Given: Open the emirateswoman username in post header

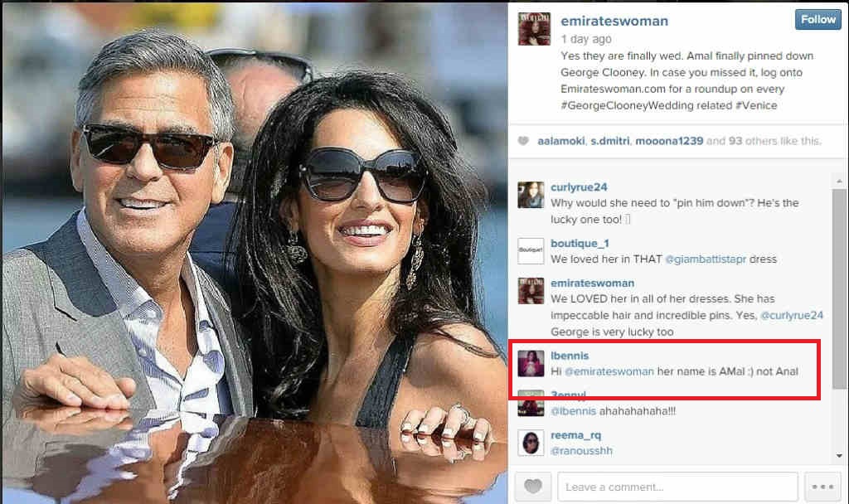Looking at the screenshot, I should point(614,21).
